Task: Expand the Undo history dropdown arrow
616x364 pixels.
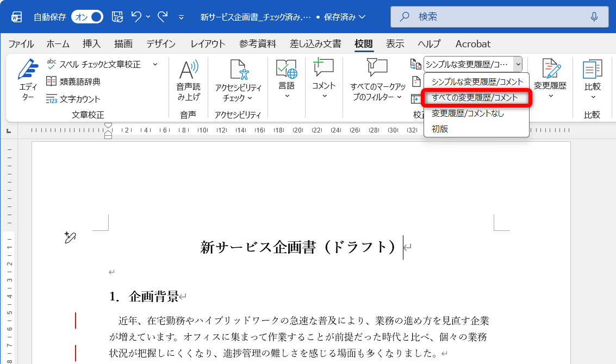Action: coord(148,17)
